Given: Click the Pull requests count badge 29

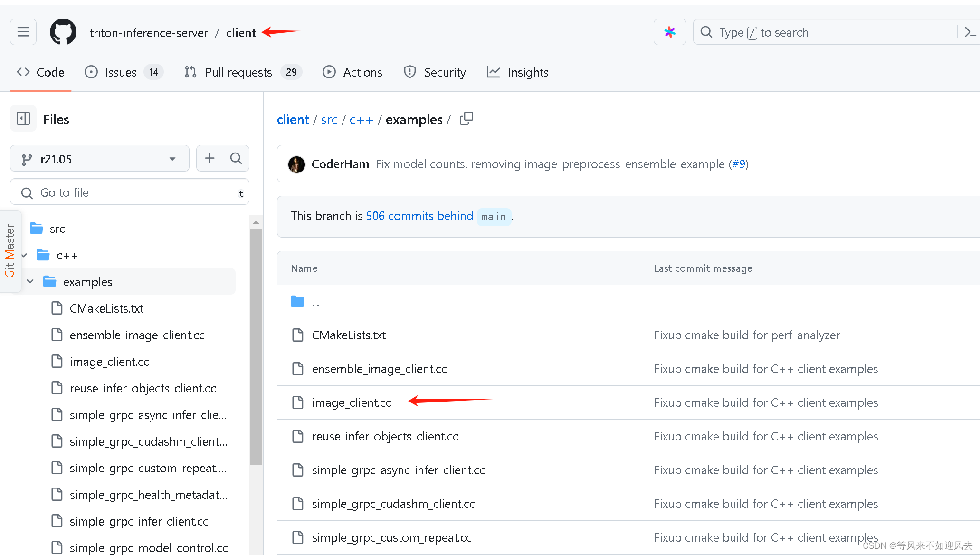Looking at the screenshot, I should pos(291,72).
